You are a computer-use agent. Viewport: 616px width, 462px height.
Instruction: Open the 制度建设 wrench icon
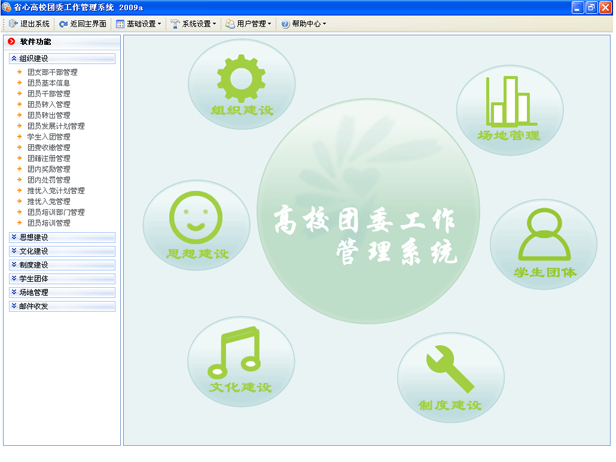pyautogui.click(x=449, y=370)
